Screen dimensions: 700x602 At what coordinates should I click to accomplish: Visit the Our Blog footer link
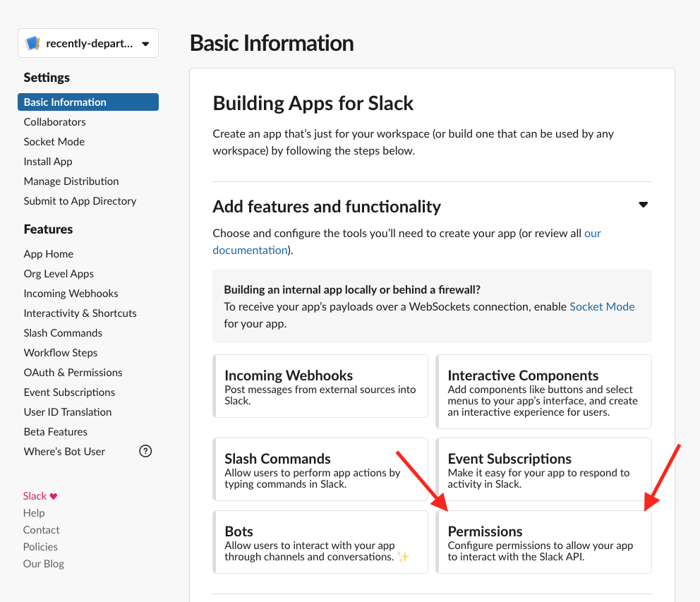pos(44,564)
